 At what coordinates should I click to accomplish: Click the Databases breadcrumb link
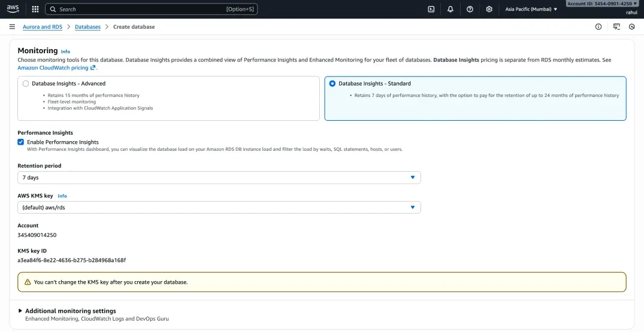[x=87, y=27]
